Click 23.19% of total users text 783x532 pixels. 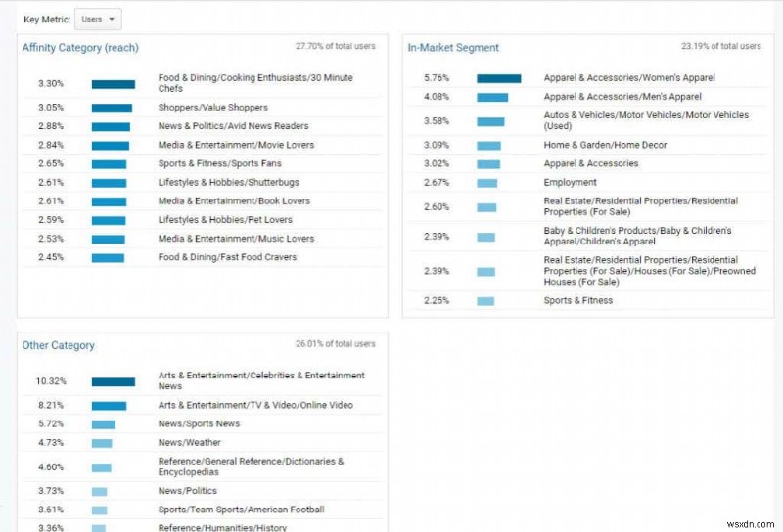(x=721, y=46)
